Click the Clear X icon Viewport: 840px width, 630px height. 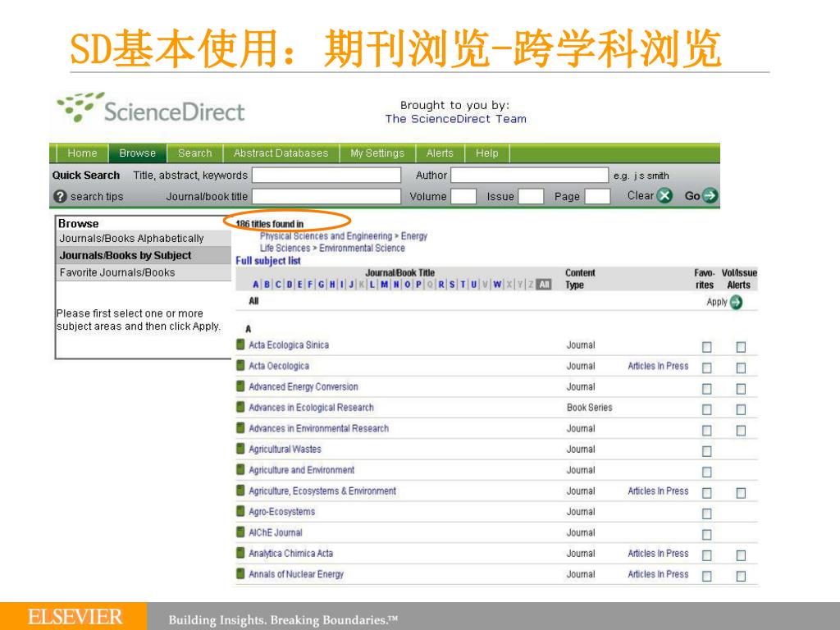click(664, 195)
